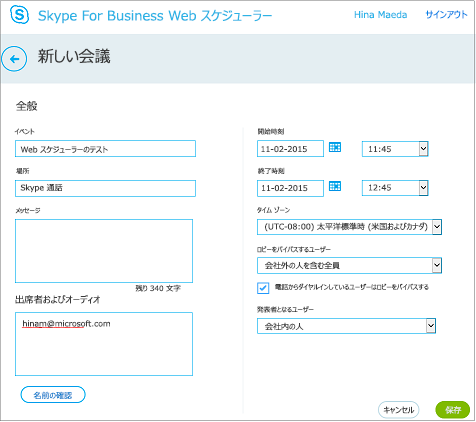Click the event title field

pos(105,149)
